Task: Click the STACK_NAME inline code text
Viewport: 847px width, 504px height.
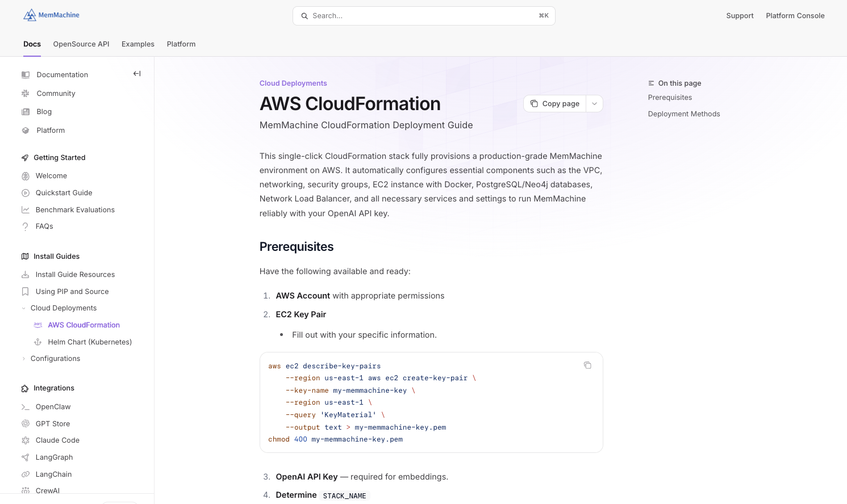Action: 344,495
